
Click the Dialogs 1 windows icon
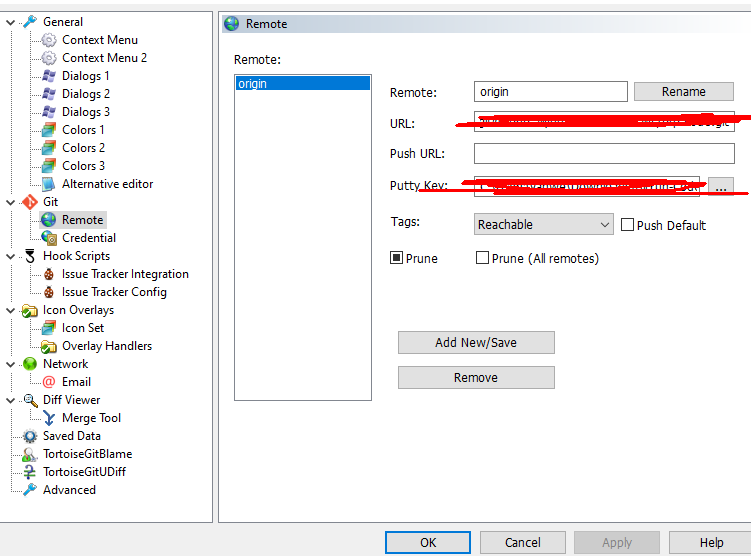pyautogui.click(x=49, y=76)
